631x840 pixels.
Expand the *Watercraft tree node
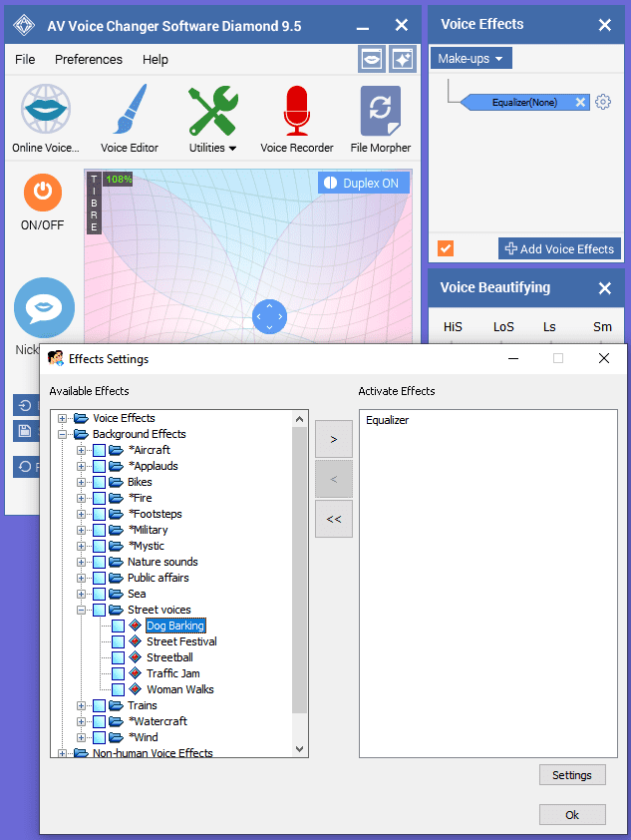tap(82, 721)
